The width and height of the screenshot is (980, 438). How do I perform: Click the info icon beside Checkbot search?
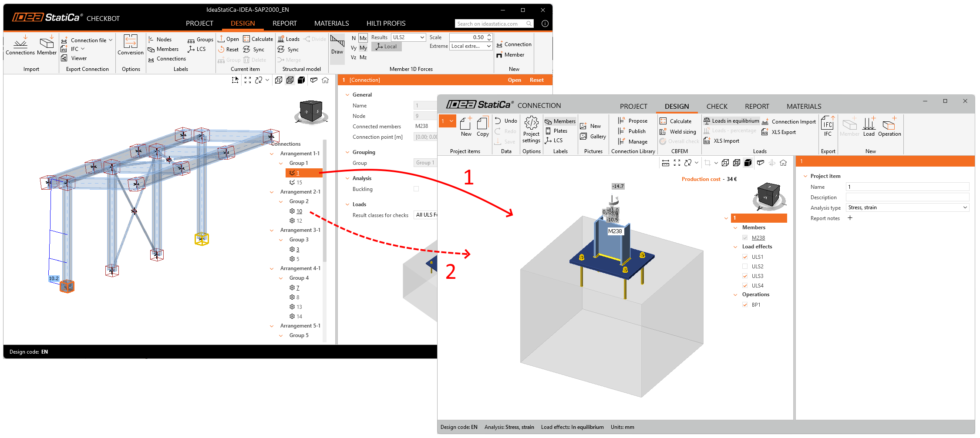point(545,23)
